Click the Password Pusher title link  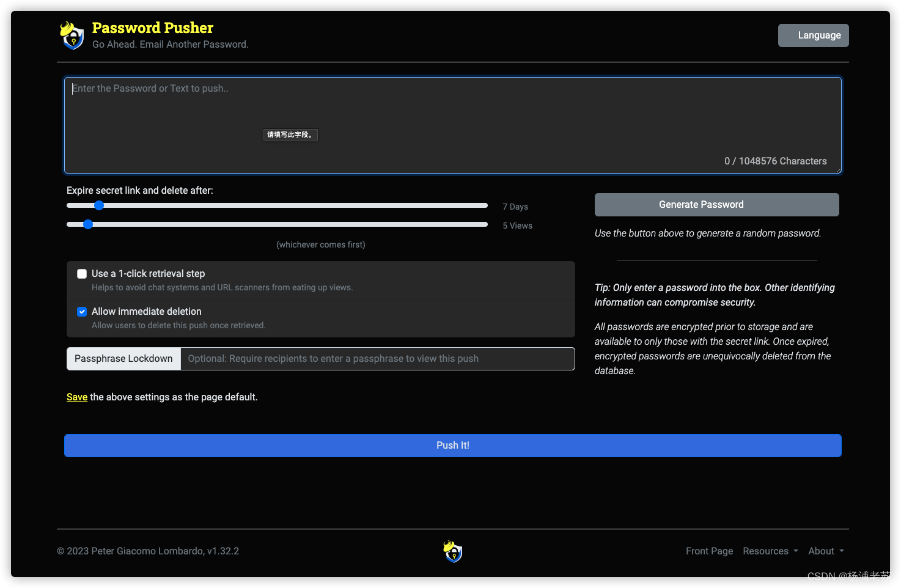point(153,28)
